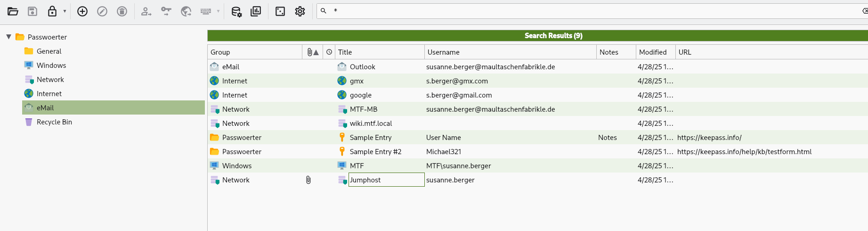Open application Settings gear icon
Image resolution: width=868 pixels, height=231 pixels.
[300, 11]
